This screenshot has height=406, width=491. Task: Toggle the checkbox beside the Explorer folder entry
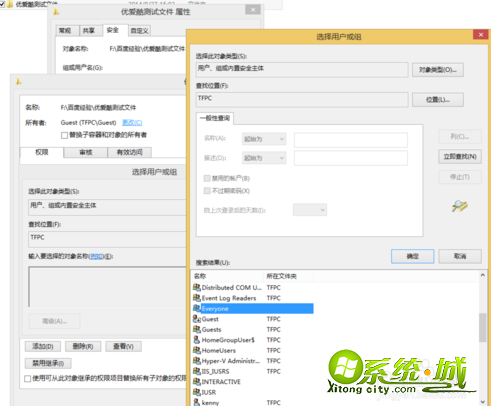click(x=2, y=4)
